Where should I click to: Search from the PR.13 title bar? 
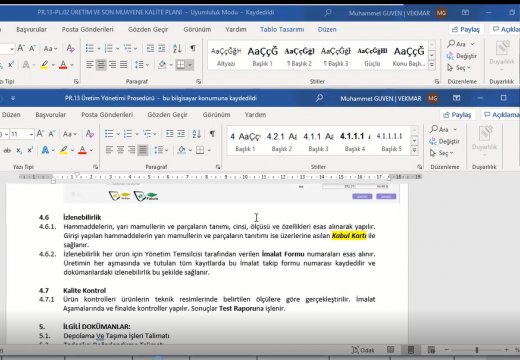coord(319,98)
